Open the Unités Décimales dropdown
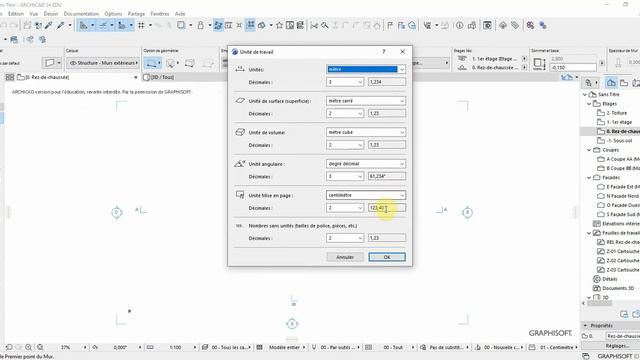Screen dimensions: 640x360 pos(345,82)
